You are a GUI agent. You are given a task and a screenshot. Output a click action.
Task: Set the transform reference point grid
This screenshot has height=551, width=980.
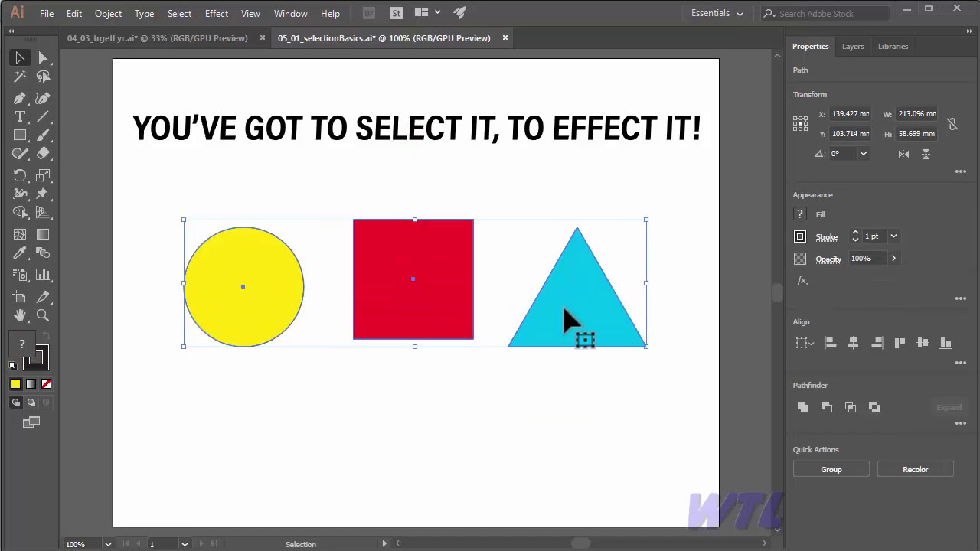pos(800,123)
